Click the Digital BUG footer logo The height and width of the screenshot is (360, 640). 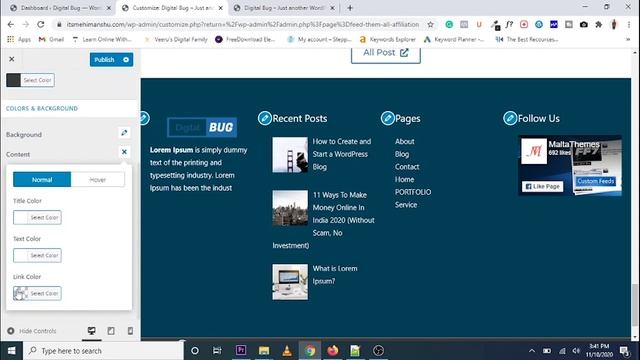click(x=202, y=127)
